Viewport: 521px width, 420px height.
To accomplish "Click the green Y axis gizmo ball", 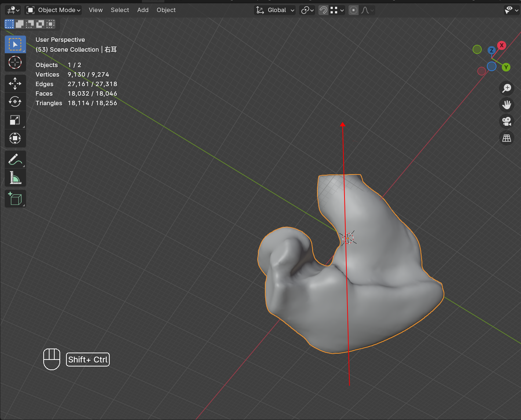I will (x=506, y=67).
